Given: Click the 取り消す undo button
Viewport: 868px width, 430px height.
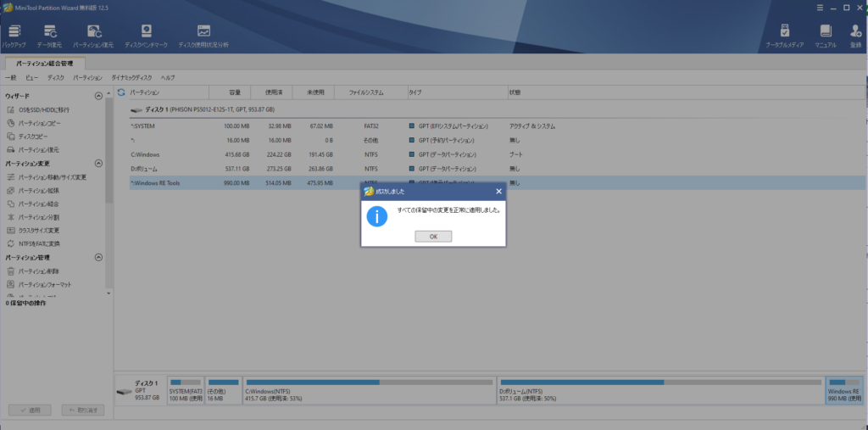Looking at the screenshot, I should pos(82,410).
